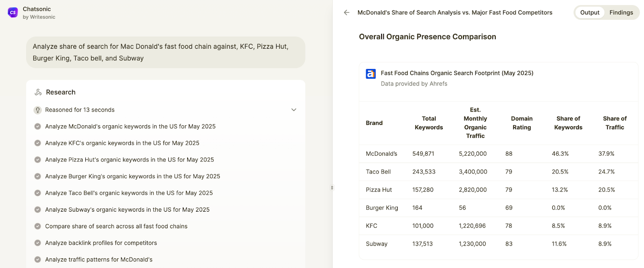Click the checkmark beside Analyze KFC's organic keywords
The width and height of the screenshot is (644, 268).
click(37, 143)
